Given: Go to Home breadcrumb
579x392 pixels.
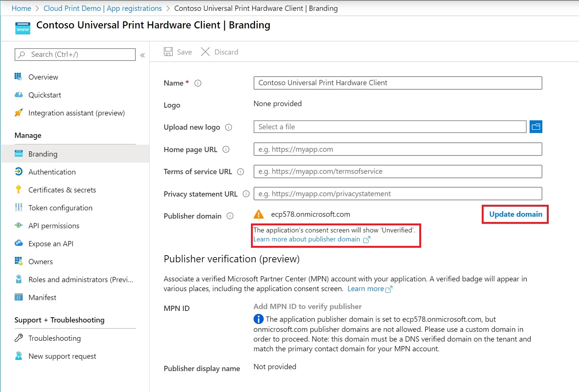Looking at the screenshot, I should click(21, 8).
